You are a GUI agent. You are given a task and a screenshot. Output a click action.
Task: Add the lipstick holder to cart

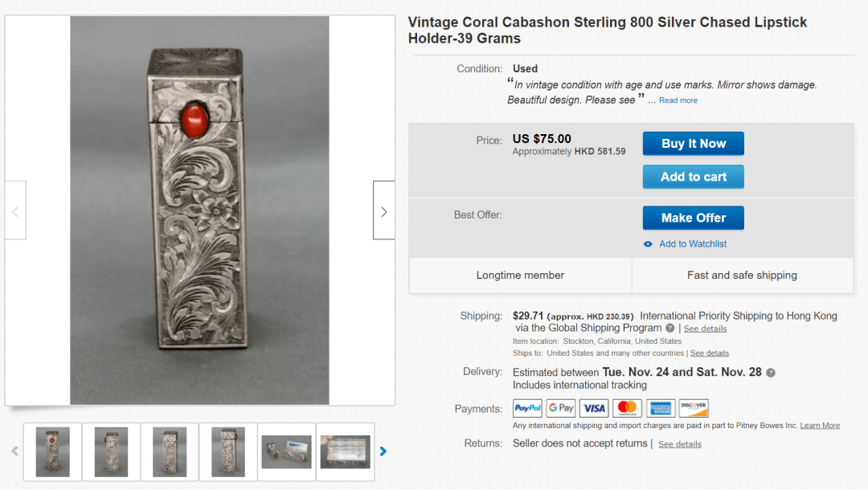(x=693, y=177)
